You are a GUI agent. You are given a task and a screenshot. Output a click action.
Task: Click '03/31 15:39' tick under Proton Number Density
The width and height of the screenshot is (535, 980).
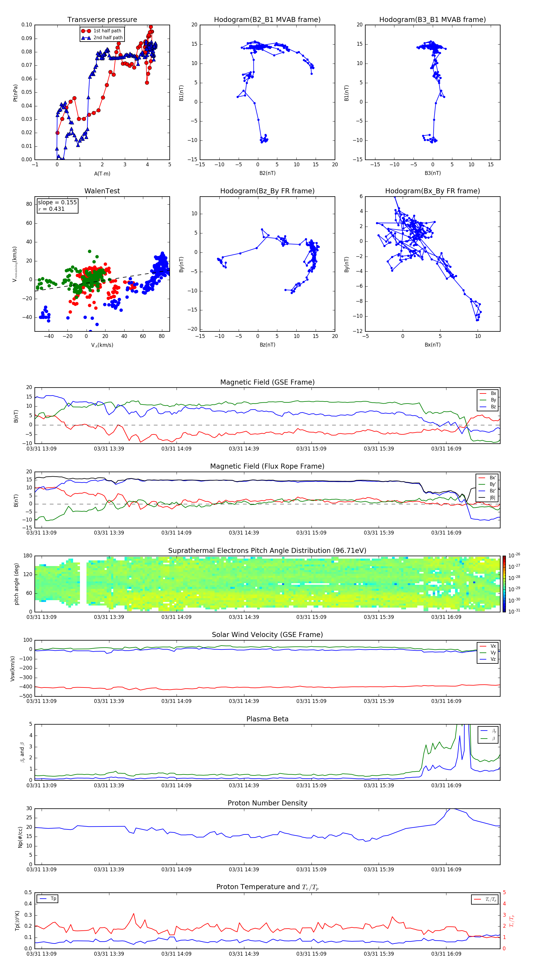[378, 869]
